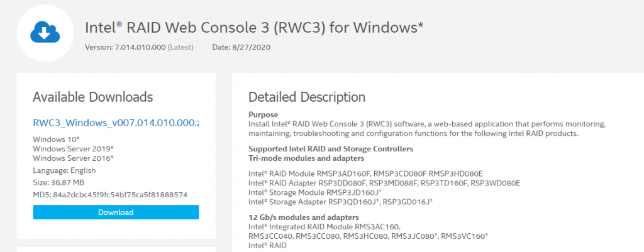Screen dimensions: 644x252
Task: Click the Windows Server 2019* entry
Action: pos(73,148)
